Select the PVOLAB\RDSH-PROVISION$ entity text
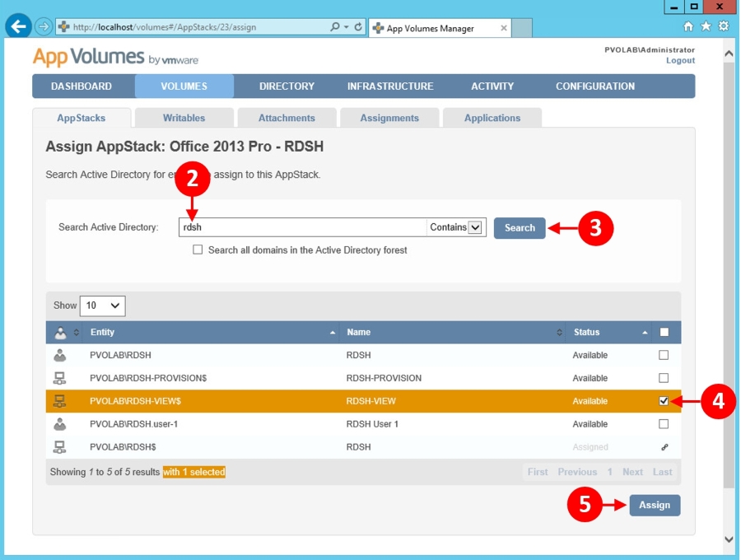The width and height of the screenshot is (741, 560). (x=148, y=378)
